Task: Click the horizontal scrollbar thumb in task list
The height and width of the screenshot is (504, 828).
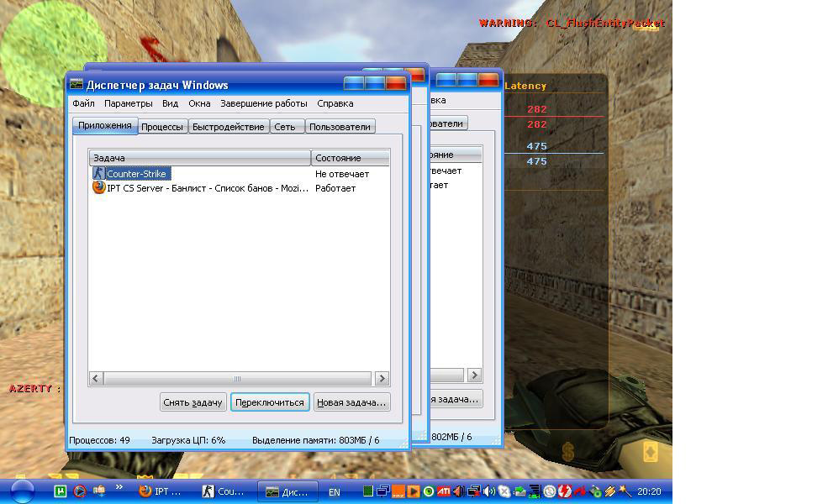Action: pyautogui.click(x=238, y=378)
